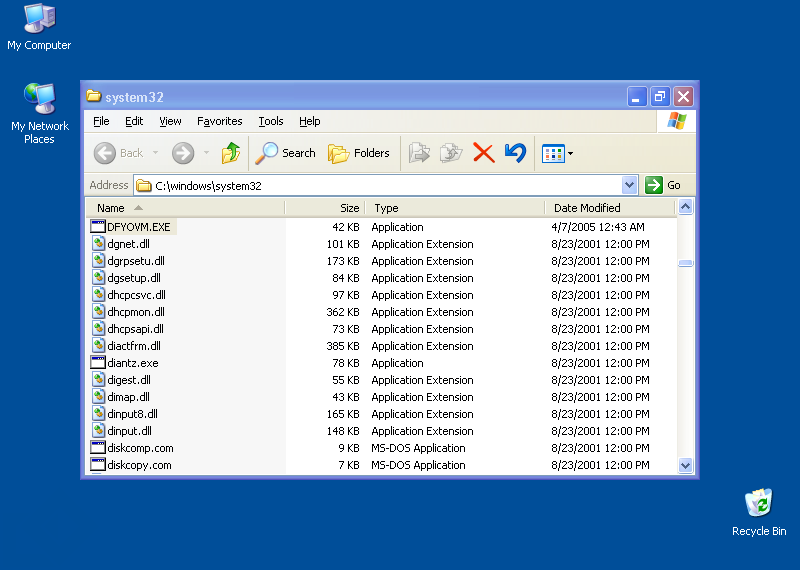800x570 pixels.
Task: Select the dgnet.dll file icon
Action: [98, 243]
